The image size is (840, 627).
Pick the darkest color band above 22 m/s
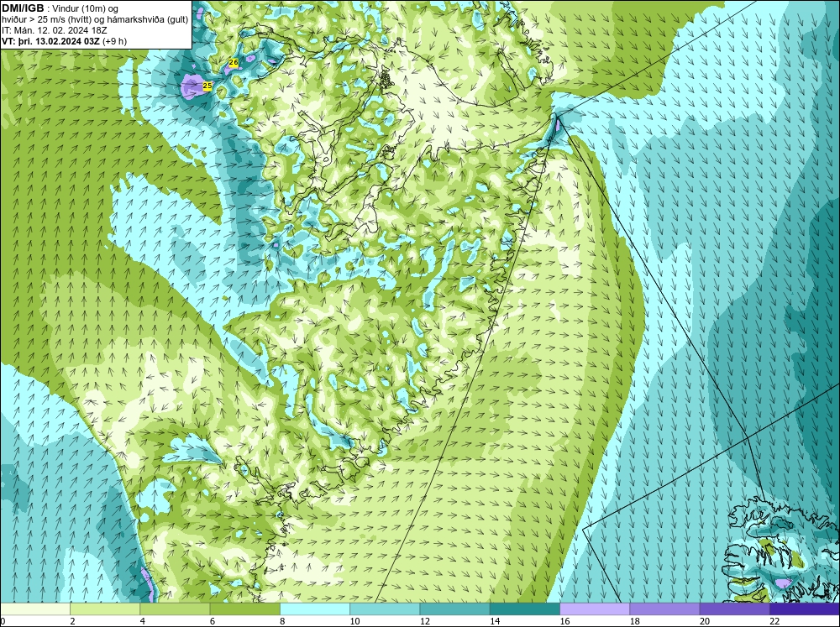pos(805,609)
